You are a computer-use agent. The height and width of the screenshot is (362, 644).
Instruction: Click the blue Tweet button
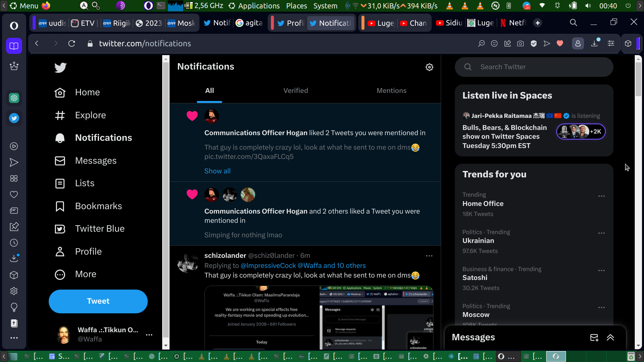[98, 301]
